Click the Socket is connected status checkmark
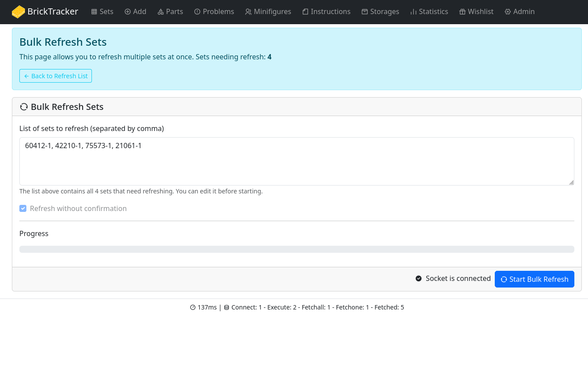 pyautogui.click(x=419, y=279)
